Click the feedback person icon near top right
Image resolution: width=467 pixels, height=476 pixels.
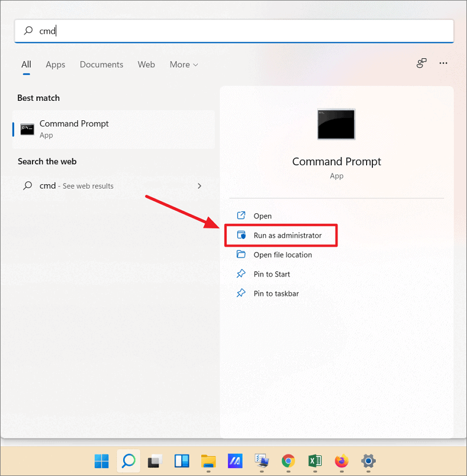(421, 63)
